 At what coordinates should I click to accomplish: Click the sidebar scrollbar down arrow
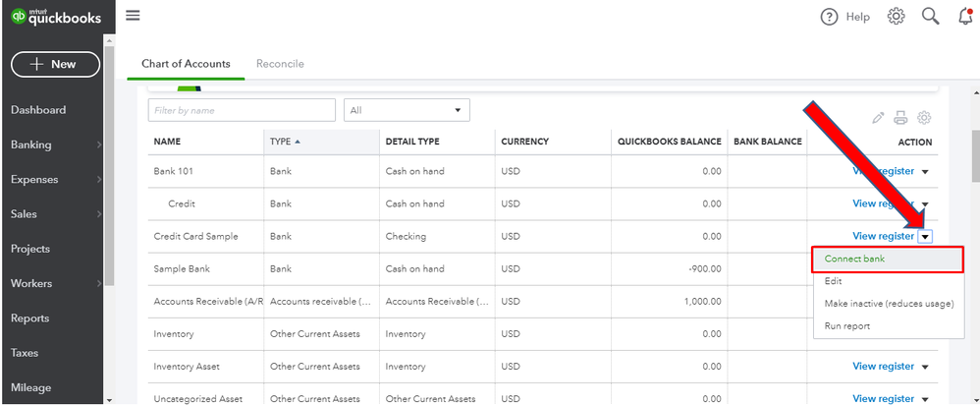pos(109,399)
